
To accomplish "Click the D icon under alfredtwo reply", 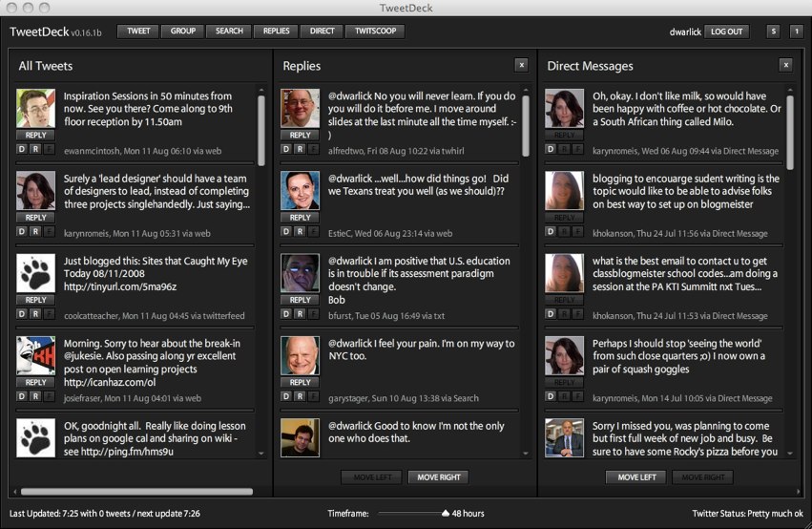I will (286, 149).
